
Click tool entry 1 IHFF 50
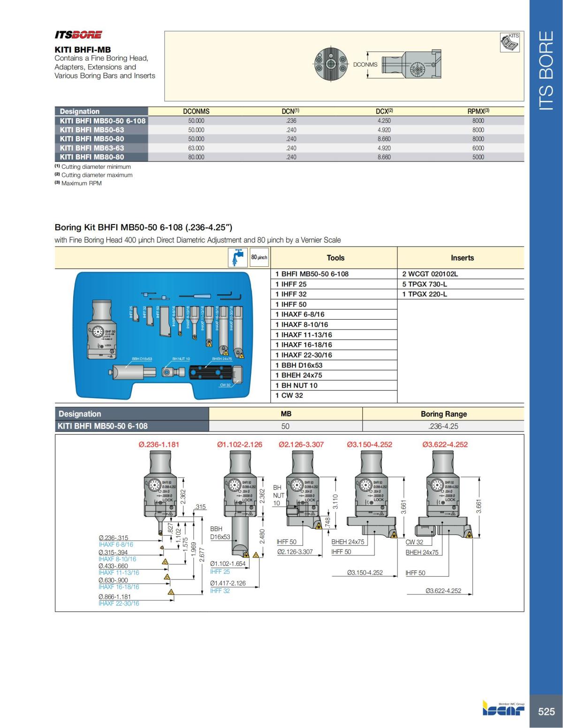[x=291, y=304]
